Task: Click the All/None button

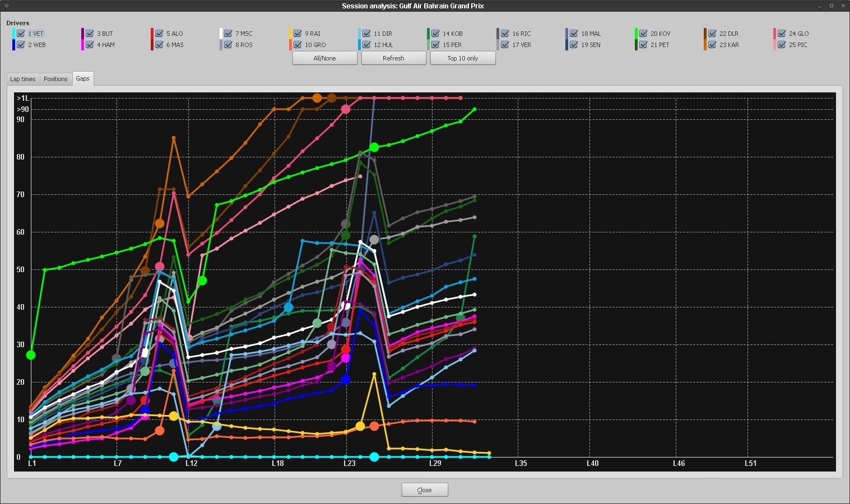Action: coord(324,58)
